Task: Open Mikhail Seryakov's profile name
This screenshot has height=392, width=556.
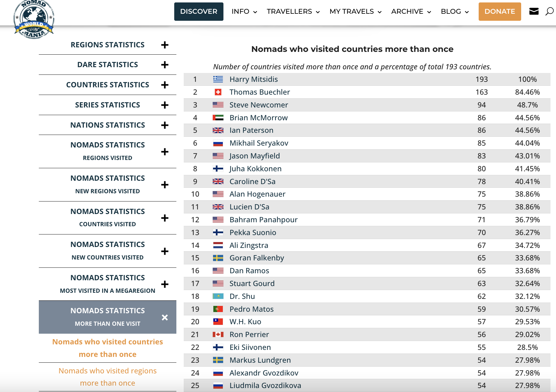Action: pyautogui.click(x=259, y=143)
